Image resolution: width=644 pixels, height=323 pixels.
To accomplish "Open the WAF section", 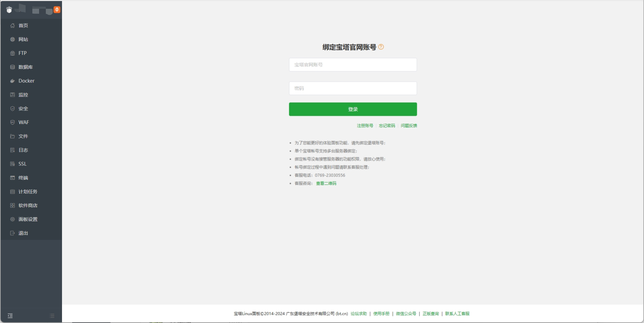I will (x=23, y=122).
